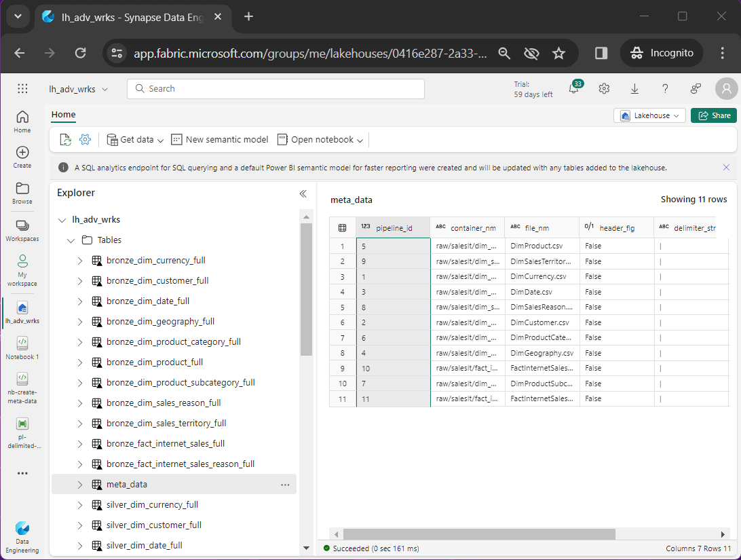741x560 pixels.
Task: Select silver_dim_currency_full table
Action: (152, 505)
